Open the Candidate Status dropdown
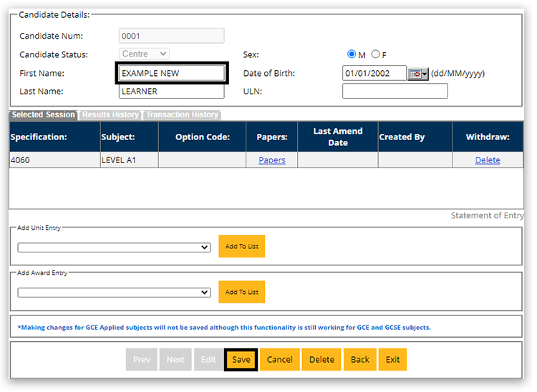 coord(144,54)
